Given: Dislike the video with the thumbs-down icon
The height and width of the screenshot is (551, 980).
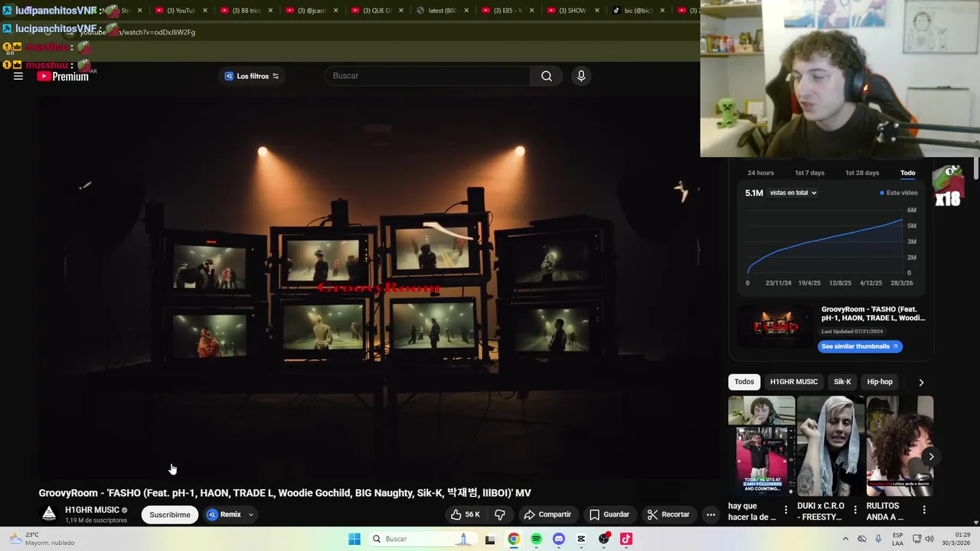Looking at the screenshot, I should point(500,514).
